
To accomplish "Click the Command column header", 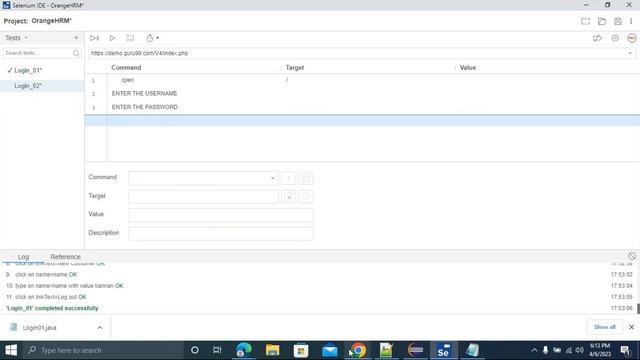I will point(126,68).
